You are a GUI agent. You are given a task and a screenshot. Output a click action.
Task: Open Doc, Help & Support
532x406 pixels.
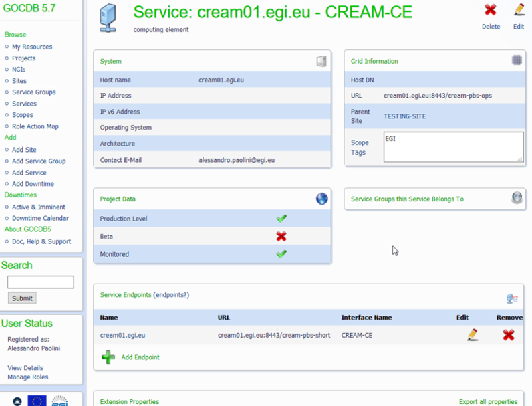click(x=41, y=241)
